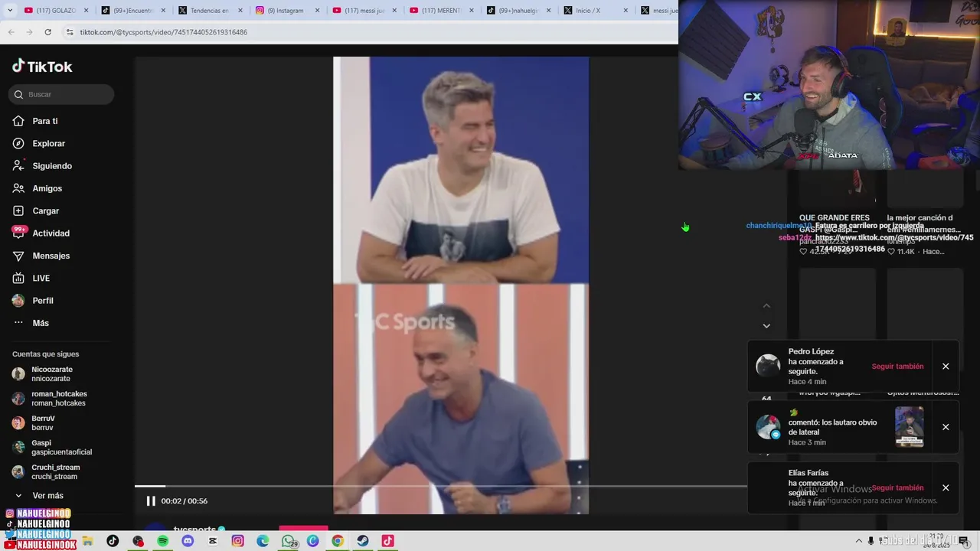Open Google Chrome from the taskbar
This screenshot has width=980, height=551.
(338, 541)
